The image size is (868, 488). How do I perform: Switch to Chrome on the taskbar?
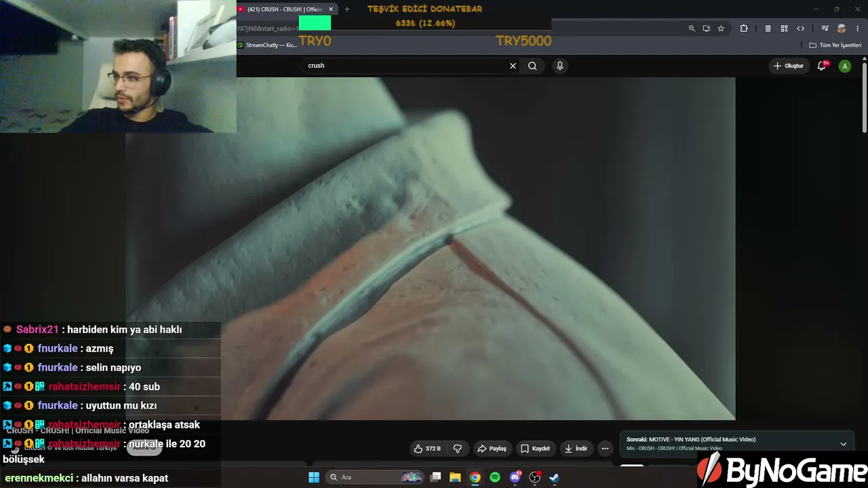point(475,477)
